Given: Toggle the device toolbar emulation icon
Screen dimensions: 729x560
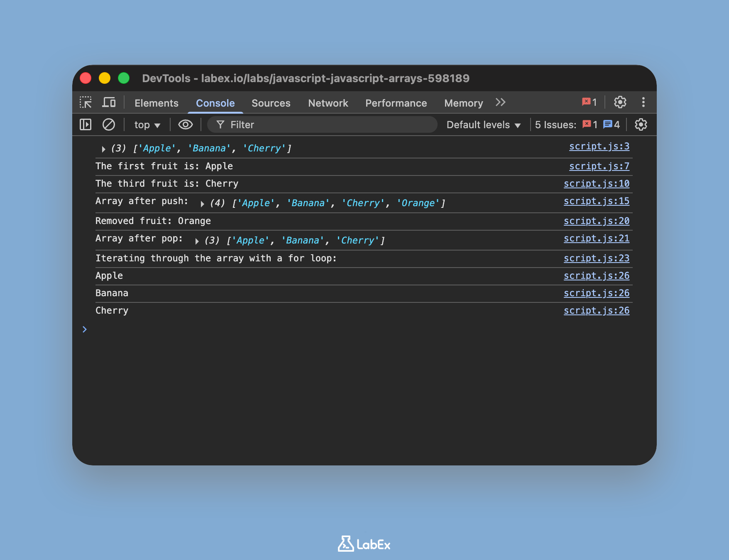Looking at the screenshot, I should point(109,102).
